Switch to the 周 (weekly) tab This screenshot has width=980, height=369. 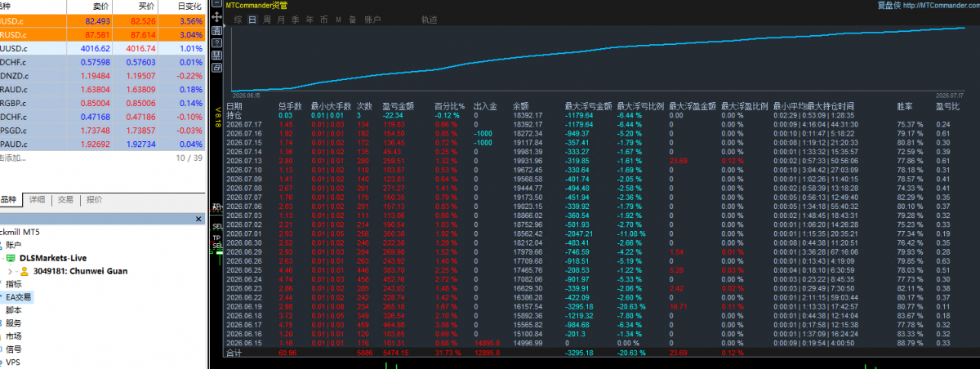[x=266, y=20]
